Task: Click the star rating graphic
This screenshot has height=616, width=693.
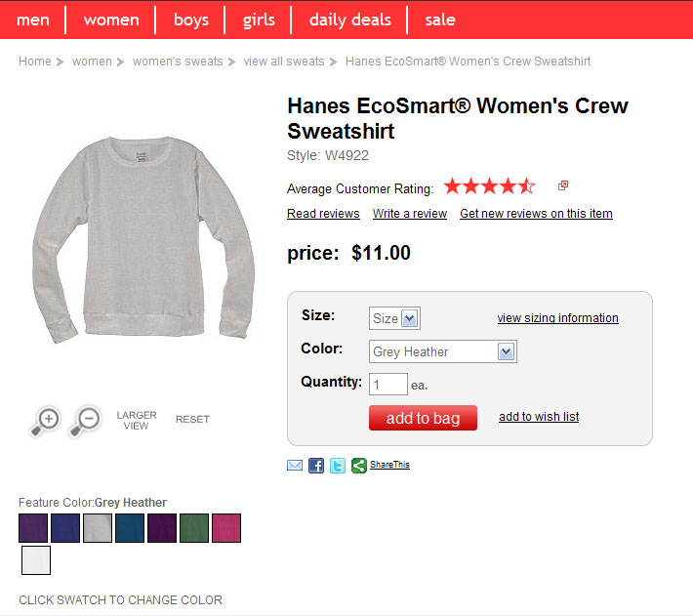Action: click(x=489, y=186)
